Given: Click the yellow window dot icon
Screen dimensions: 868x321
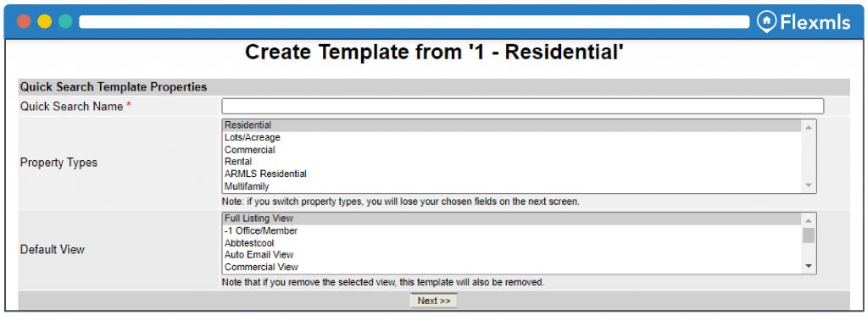Looking at the screenshot, I should [x=45, y=21].
